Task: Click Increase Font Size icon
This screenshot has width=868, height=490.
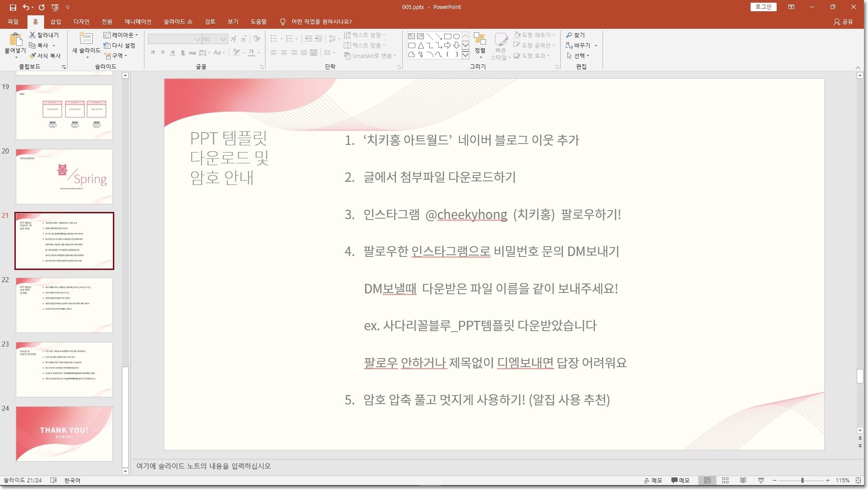Action: [234, 39]
